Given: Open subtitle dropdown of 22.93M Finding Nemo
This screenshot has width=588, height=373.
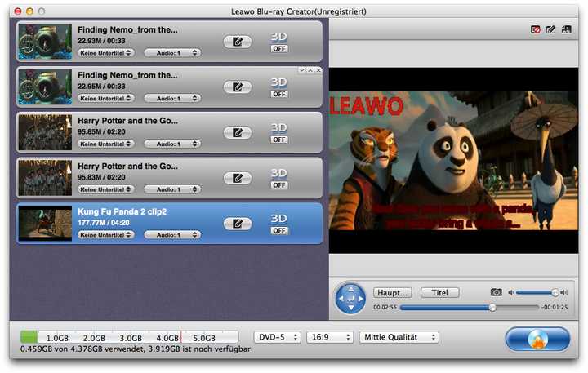Looking at the screenshot, I should coord(105,53).
